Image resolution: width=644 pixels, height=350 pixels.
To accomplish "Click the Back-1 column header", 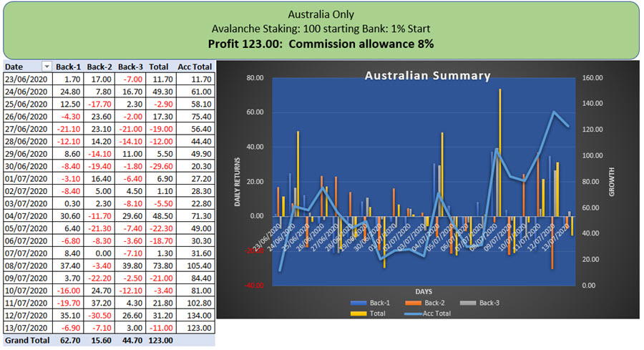I will coord(69,67).
